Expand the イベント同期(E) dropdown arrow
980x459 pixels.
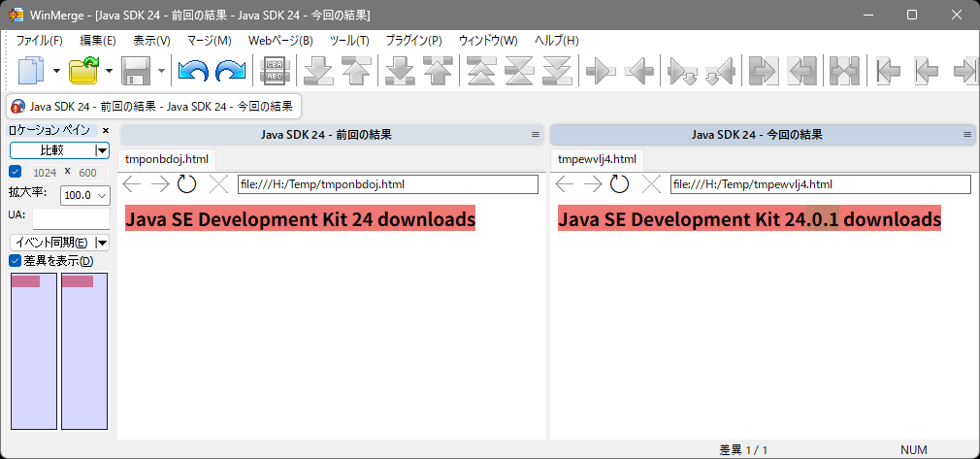click(x=101, y=243)
